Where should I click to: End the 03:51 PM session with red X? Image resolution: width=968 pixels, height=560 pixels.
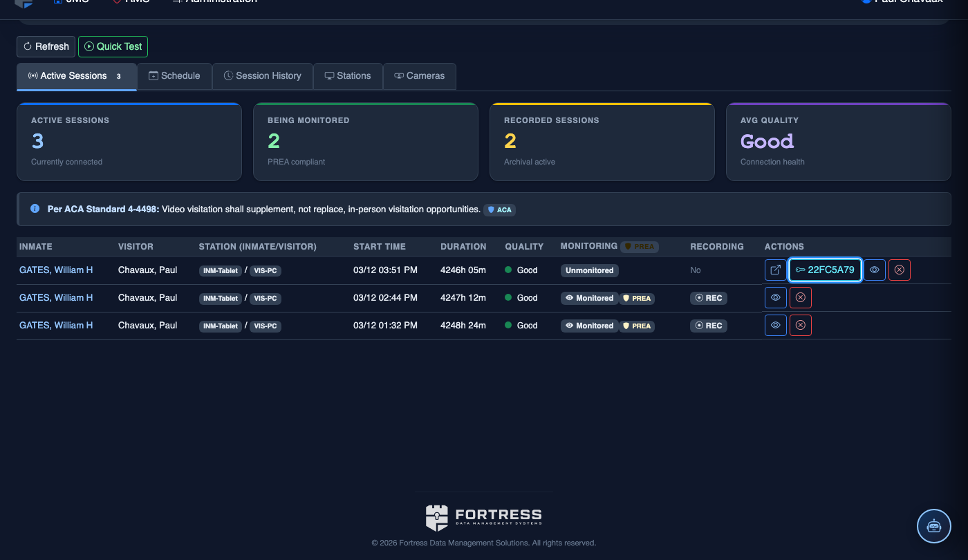pyautogui.click(x=900, y=270)
